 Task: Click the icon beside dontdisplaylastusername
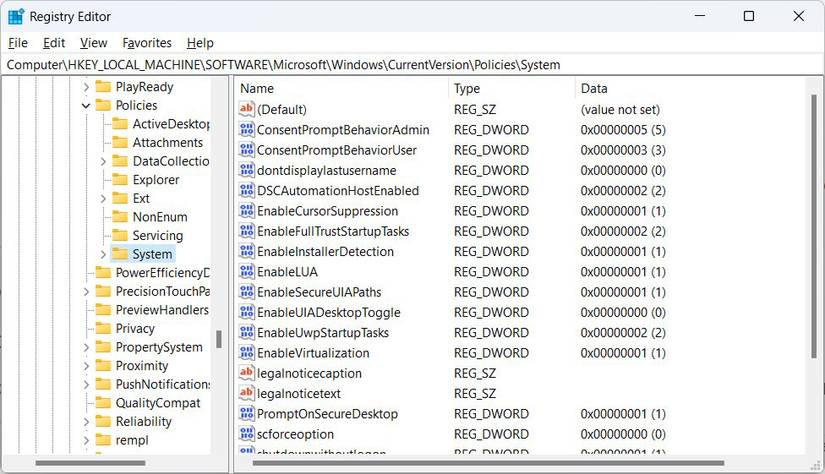click(246, 170)
